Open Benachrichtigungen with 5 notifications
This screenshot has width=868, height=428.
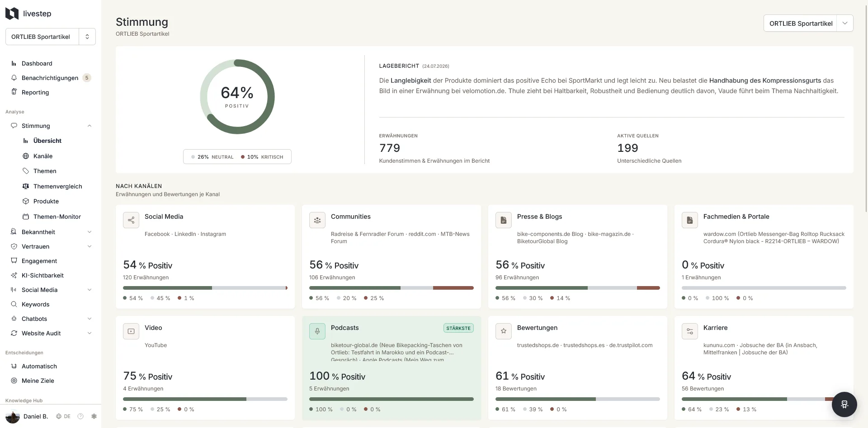tap(51, 78)
